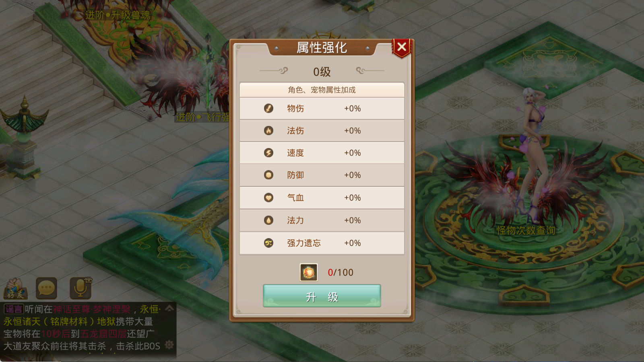Click the 升级 upgrade button
The width and height of the screenshot is (644, 362).
pyautogui.click(x=322, y=296)
